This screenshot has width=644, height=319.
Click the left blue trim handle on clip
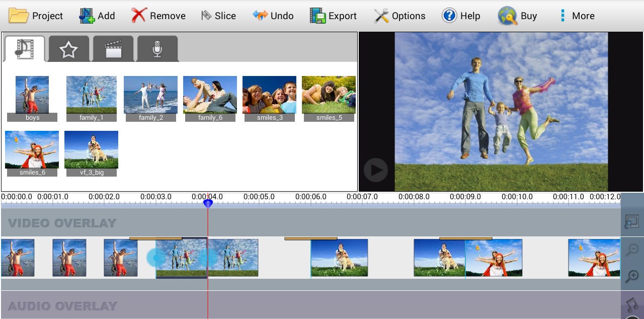[156, 258]
